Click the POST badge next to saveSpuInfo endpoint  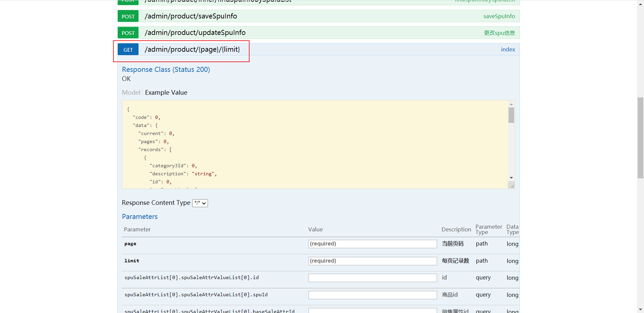(128, 16)
